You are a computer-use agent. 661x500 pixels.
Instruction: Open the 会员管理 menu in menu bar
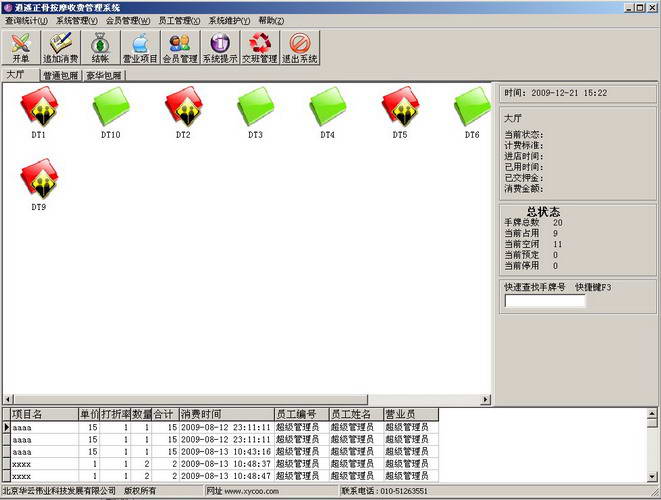point(128,20)
